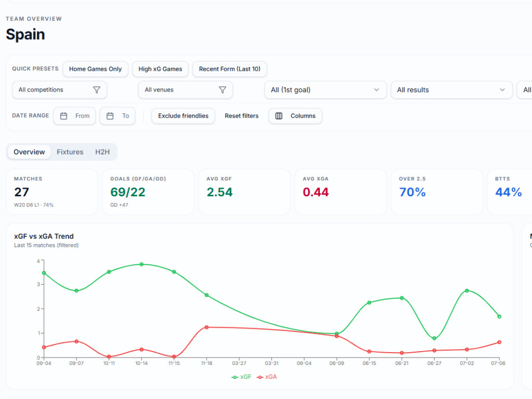Click the red xGA legend marker
Screen dimensions: 532x399
coord(260,377)
